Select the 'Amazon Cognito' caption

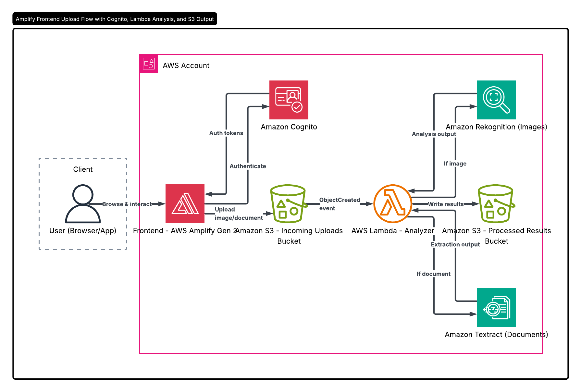pos(289,127)
